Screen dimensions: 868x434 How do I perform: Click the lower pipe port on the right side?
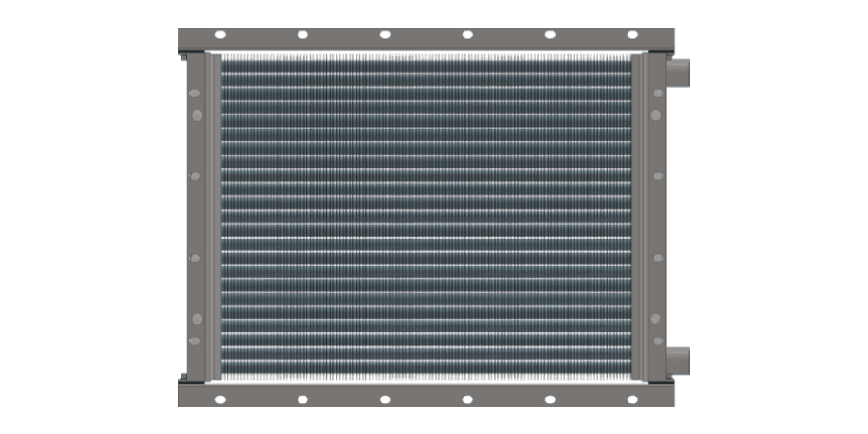tap(678, 359)
